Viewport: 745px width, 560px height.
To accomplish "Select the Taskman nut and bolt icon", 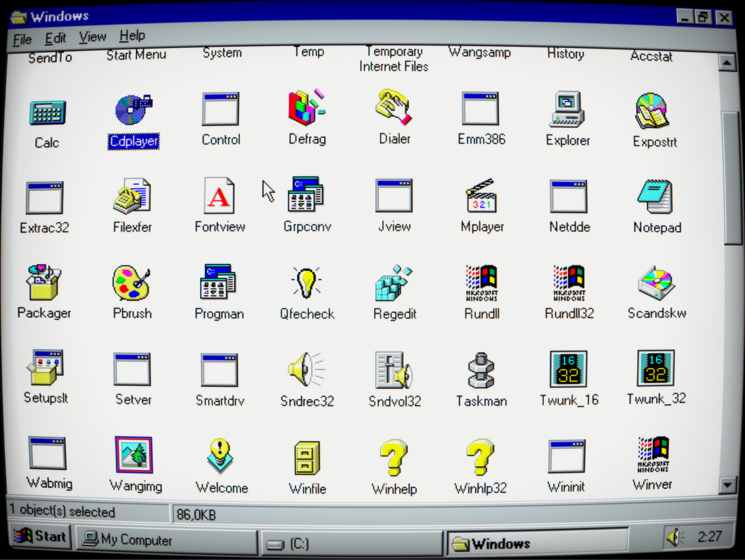I will coord(481,370).
